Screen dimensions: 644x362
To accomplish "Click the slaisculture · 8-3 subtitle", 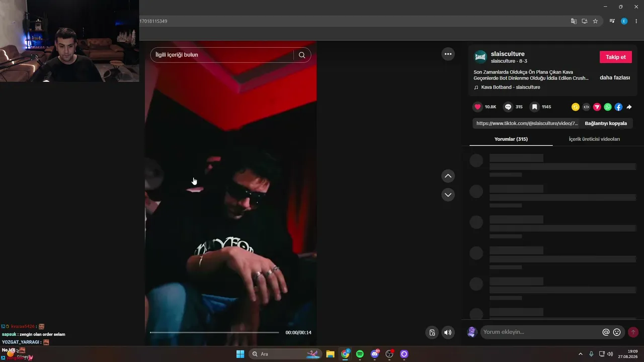I will click(x=509, y=61).
